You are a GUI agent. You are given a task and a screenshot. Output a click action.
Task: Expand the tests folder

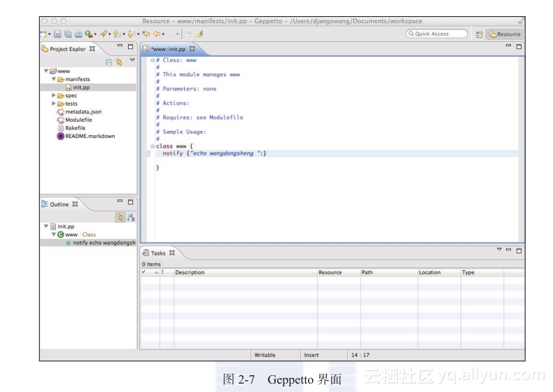coord(54,104)
